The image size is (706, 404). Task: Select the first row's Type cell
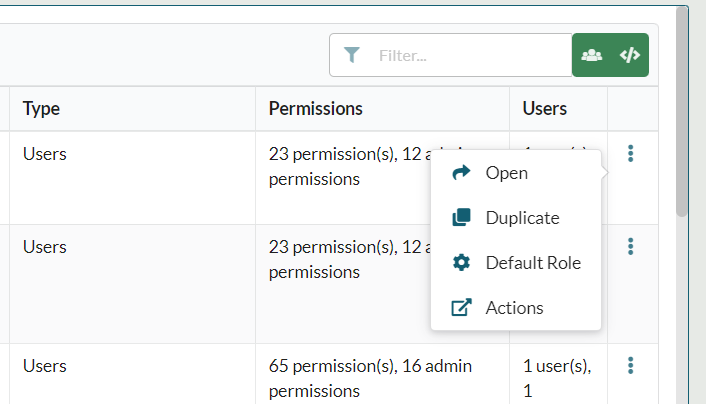(45, 155)
